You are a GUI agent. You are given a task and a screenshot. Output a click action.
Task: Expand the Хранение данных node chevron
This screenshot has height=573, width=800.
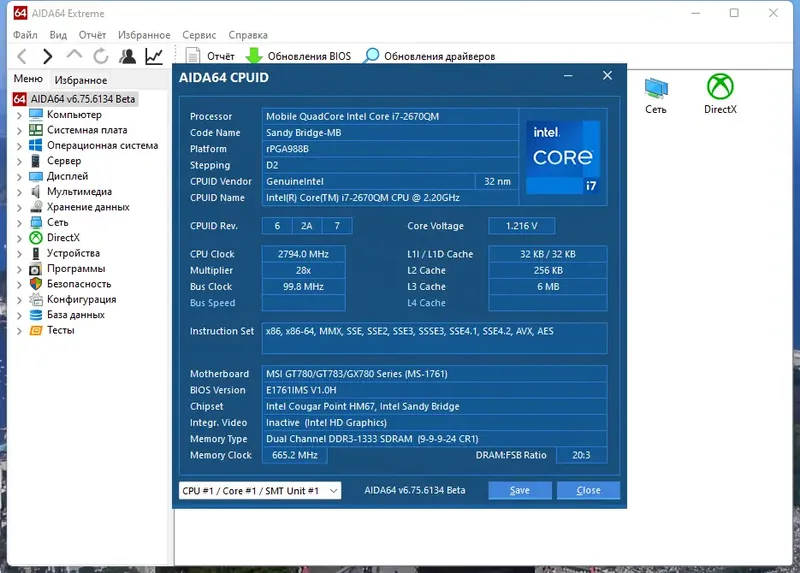(19, 207)
